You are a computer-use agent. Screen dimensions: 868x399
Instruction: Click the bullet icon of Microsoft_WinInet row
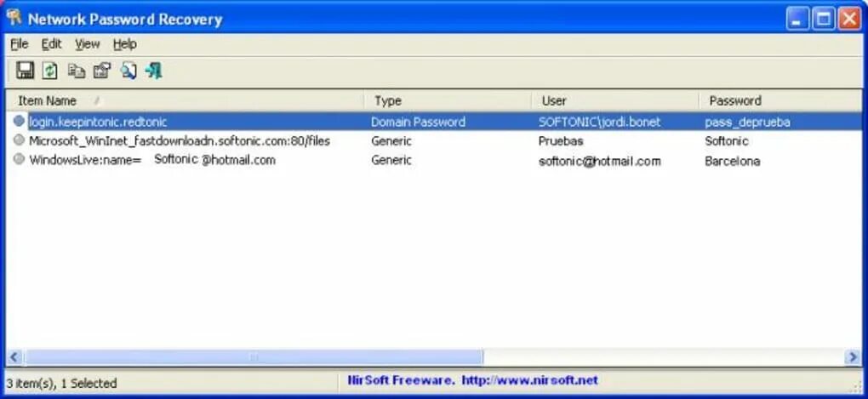pyautogui.click(x=20, y=140)
